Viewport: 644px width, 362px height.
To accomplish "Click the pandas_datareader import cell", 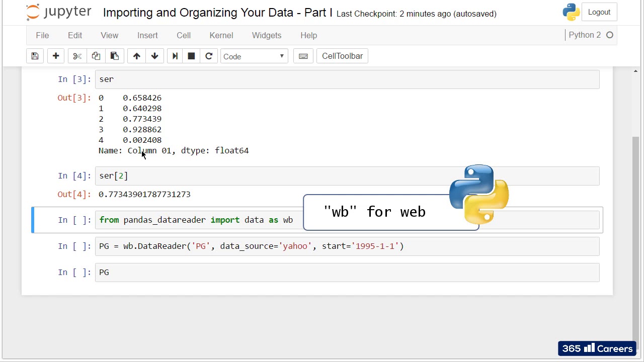I will [x=347, y=220].
